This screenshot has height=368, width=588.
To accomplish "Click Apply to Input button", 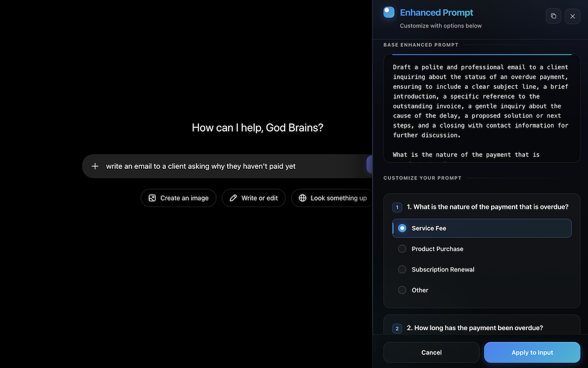I will (532, 352).
